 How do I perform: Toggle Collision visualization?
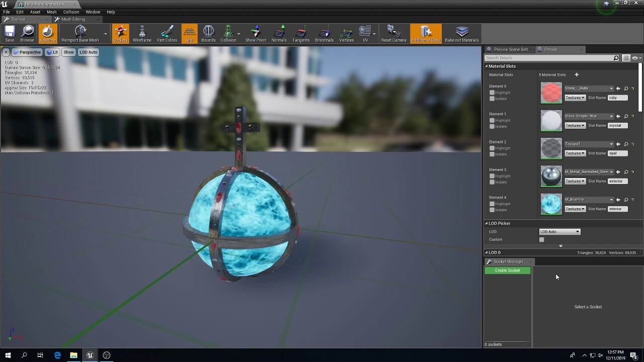coord(229,33)
